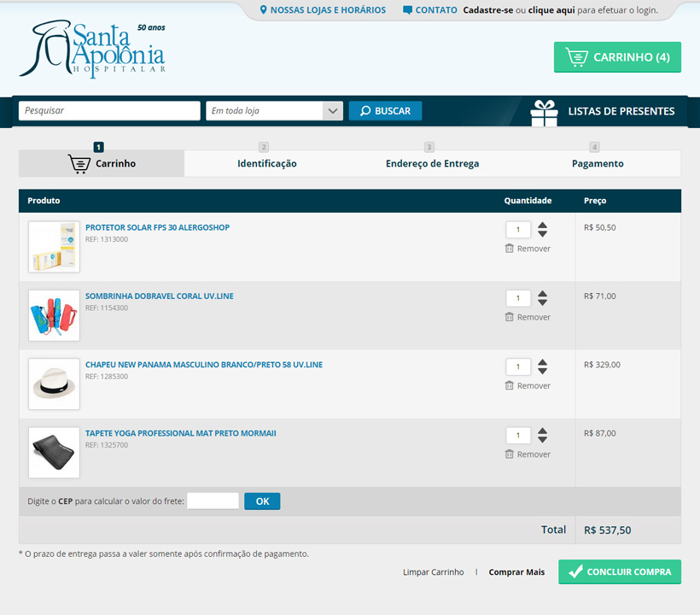
Task: Remove Sombrinha Dobravel from cart
Action: pyautogui.click(x=528, y=317)
